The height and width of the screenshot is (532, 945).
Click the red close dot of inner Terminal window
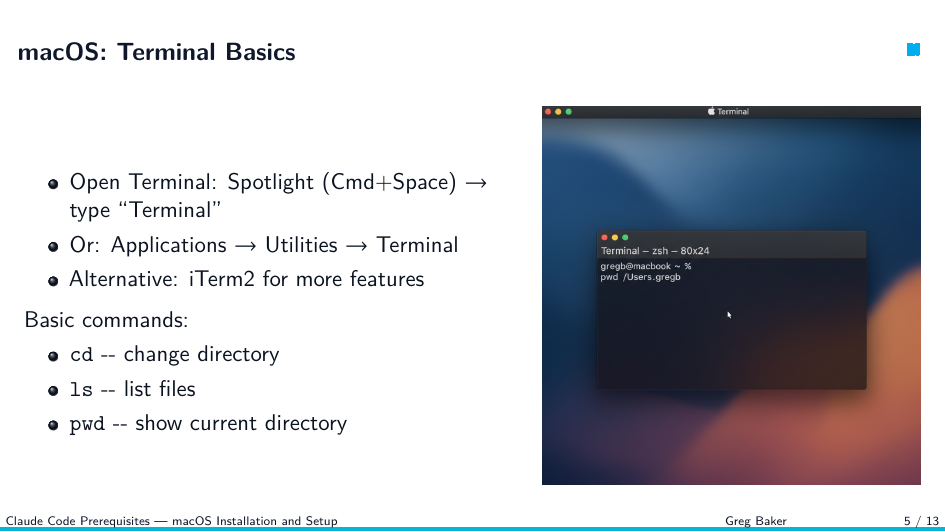click(604, 237)
